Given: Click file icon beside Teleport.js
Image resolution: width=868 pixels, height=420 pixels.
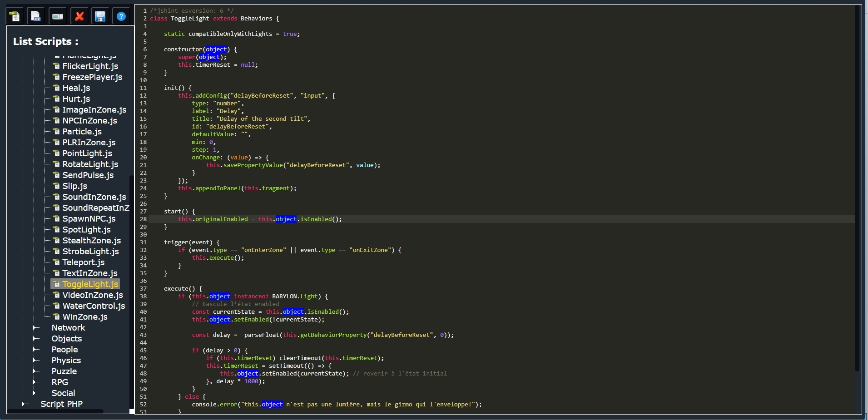Looking at the screenshot, I should (x=56, y=262).
